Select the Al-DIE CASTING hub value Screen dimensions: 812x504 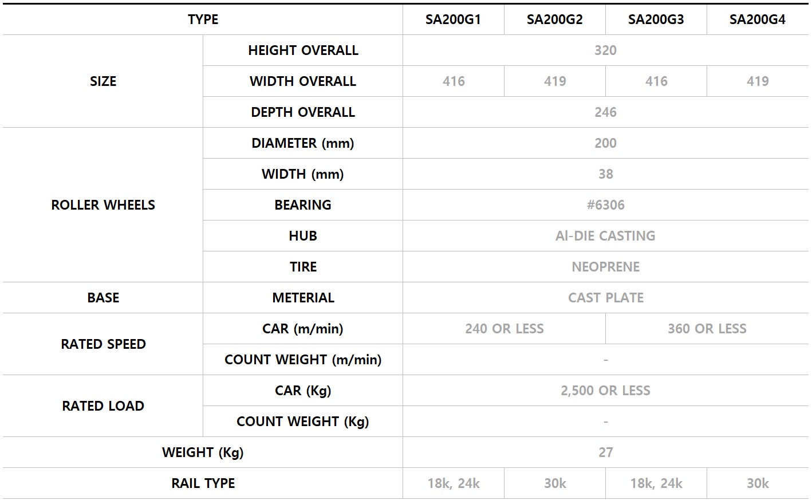pyautogui.click(x=605, y=236)
